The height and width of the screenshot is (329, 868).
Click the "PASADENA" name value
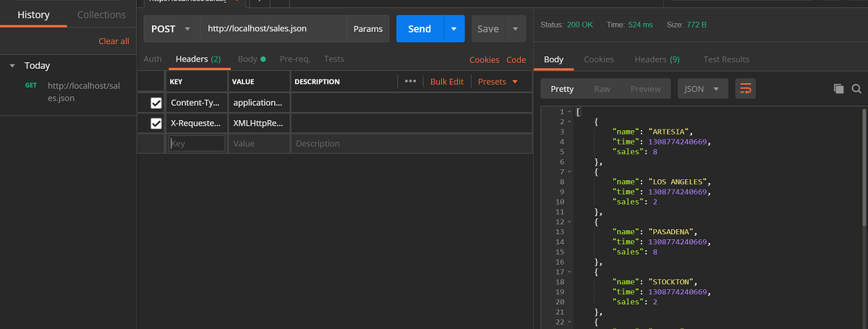point(672,231)
